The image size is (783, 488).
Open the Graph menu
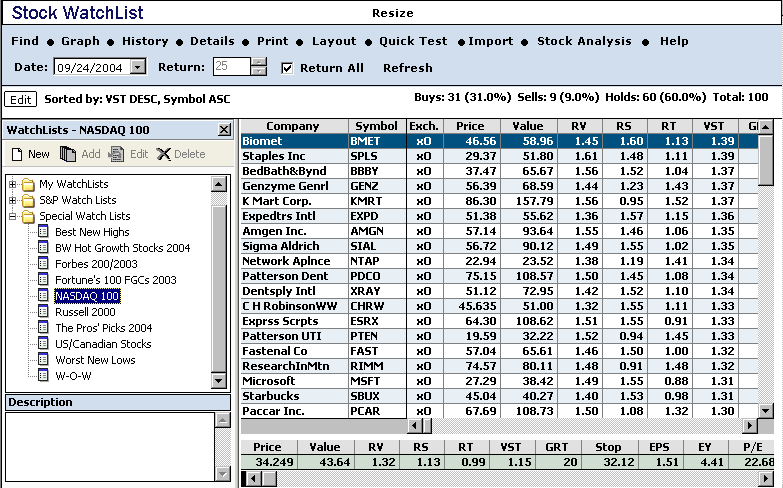[x=80, y=41]
